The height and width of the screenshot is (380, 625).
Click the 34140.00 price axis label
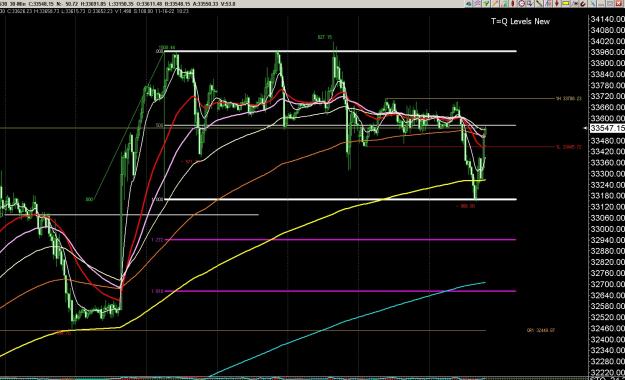coord(607,19)
